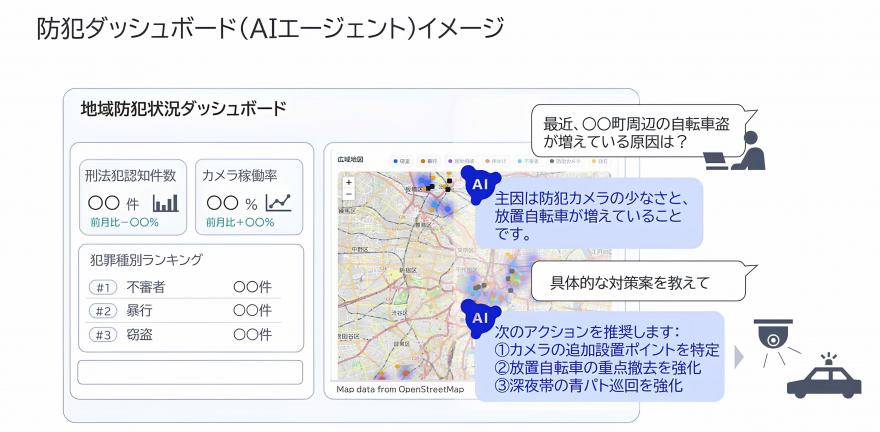880x432 pixels.
Task: Click the AI avatar above the 主因は answer
Action: [479, 183]
